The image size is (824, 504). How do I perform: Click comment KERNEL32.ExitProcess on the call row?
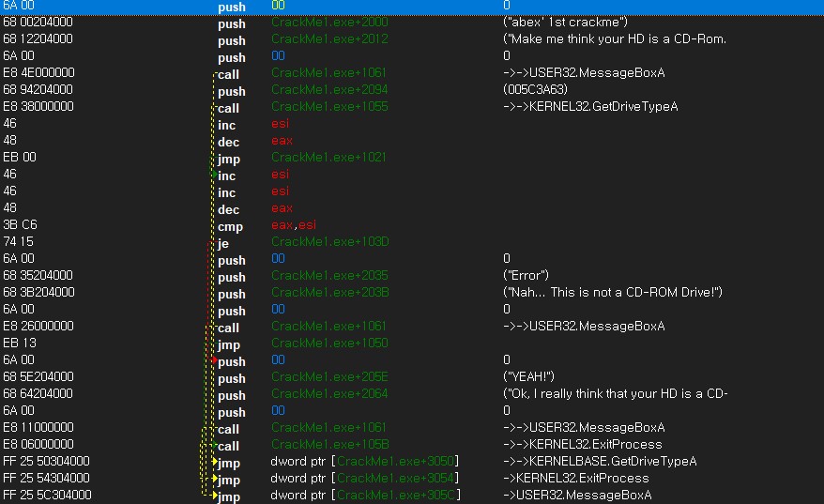(583, 445)
